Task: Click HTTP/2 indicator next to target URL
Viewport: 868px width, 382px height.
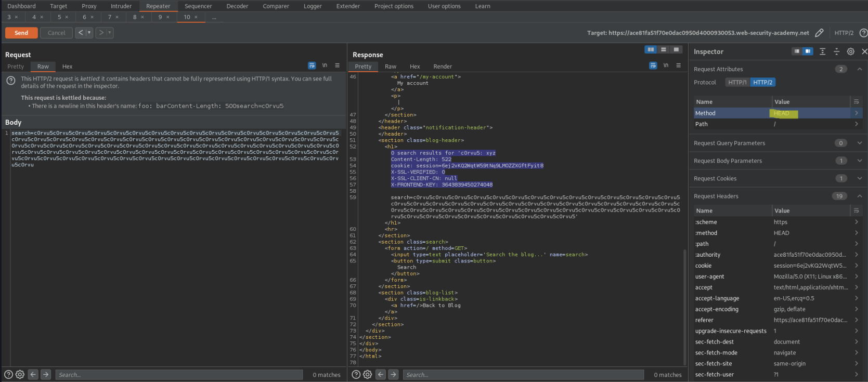Action: tap(844, 33)
